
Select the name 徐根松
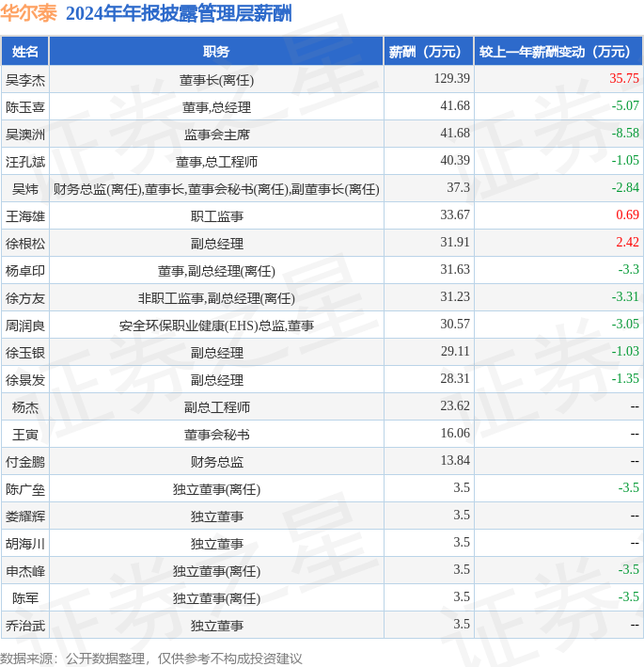point(25,244)
